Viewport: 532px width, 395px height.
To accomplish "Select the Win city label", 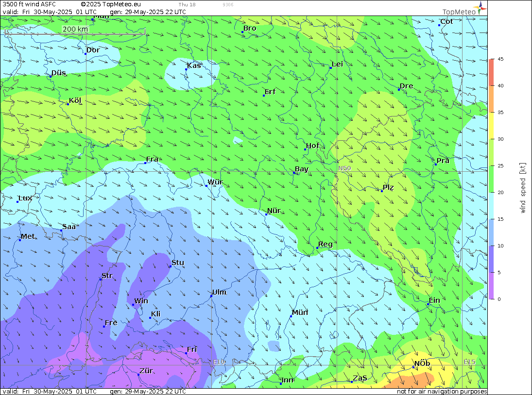I will [141, 301].
